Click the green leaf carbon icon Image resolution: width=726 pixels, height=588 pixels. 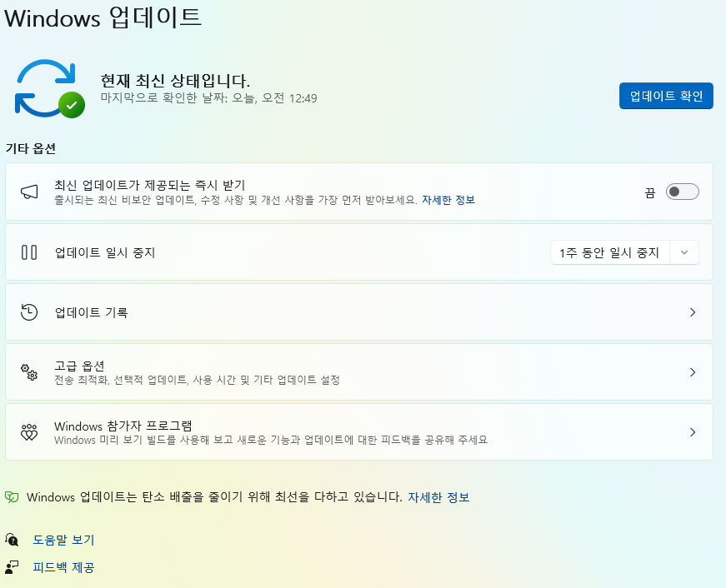click(x=12, y=497)
